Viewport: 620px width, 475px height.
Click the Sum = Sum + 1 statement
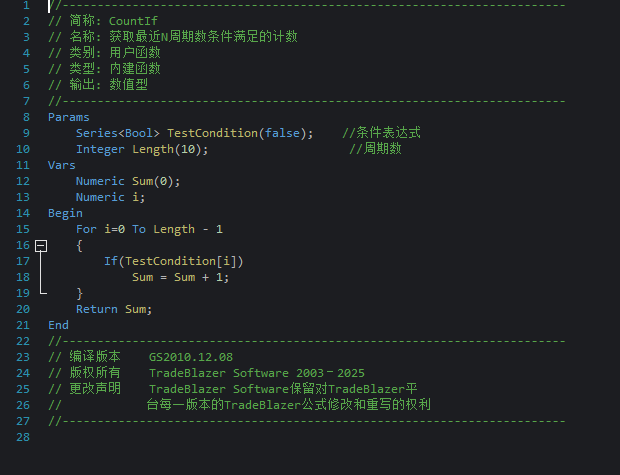coord(180,277)
